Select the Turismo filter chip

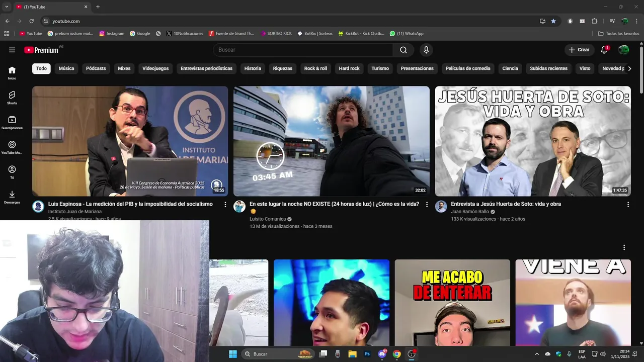(x=380, y=68)
